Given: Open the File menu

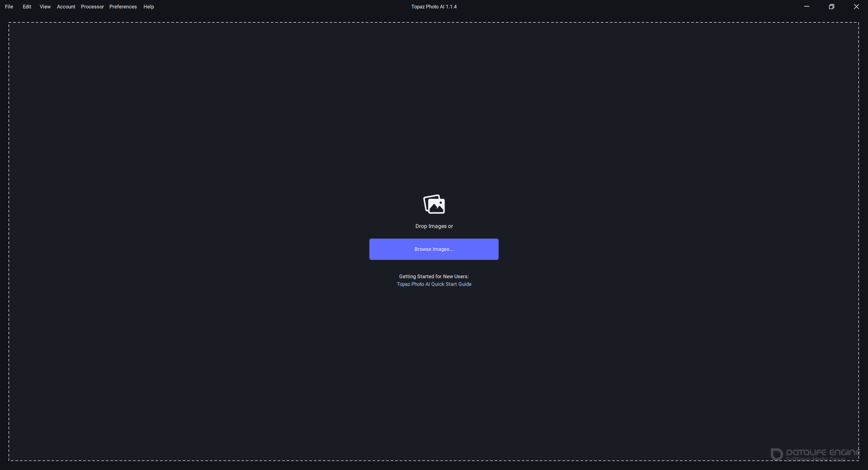Looking at the screenshot, I should (x=9, y=7).
